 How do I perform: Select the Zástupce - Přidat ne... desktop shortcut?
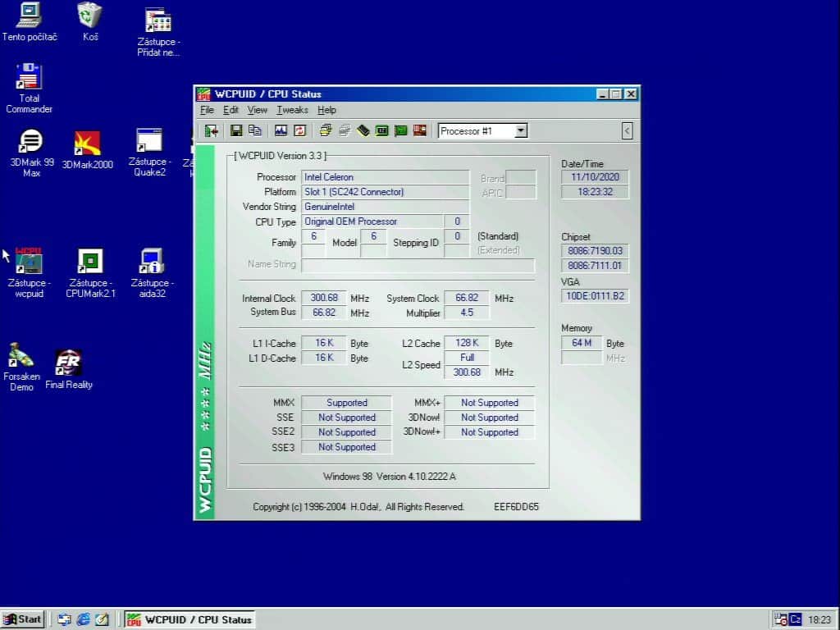click(158, 32)
